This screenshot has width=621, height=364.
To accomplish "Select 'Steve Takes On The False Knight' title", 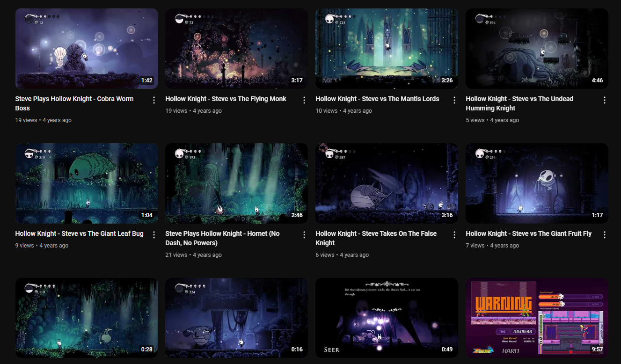I will click(x=376, y=238).
